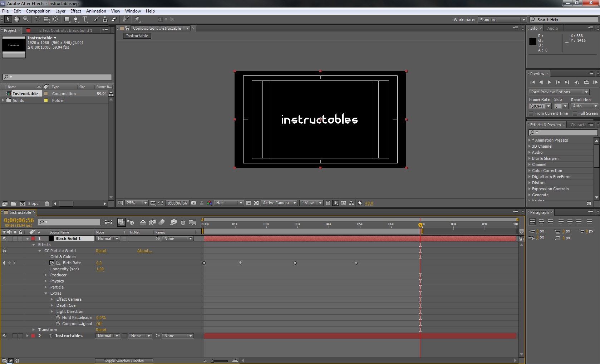Select the Rectangle shape tool
The height and width of the screenshot is (364, 600).
pos(67,19)
